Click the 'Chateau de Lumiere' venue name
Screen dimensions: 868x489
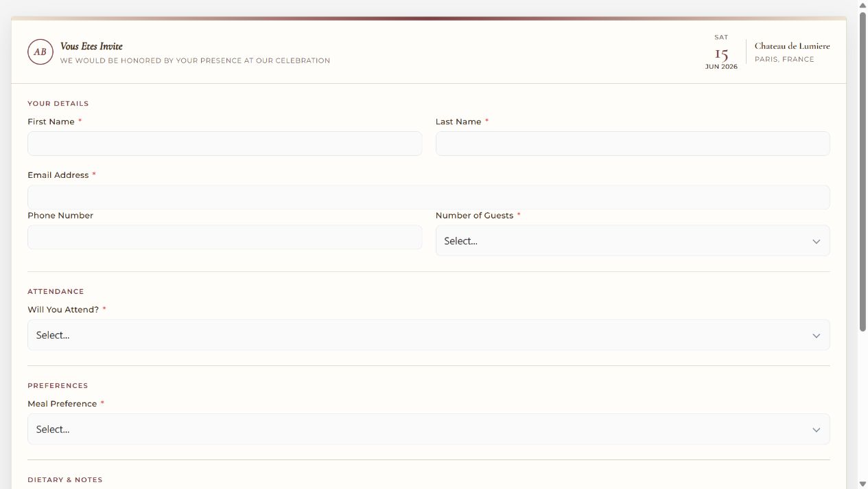[792, 46]
